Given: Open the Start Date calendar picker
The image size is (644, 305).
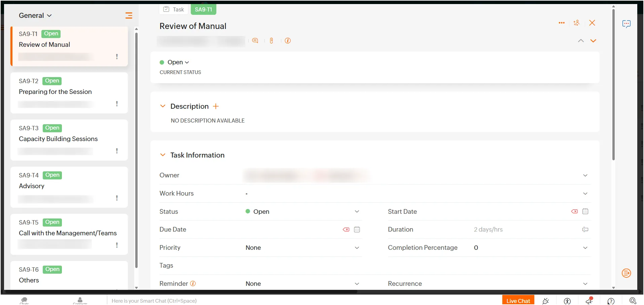Looking at the screenshot, I should tap(585, 211).
